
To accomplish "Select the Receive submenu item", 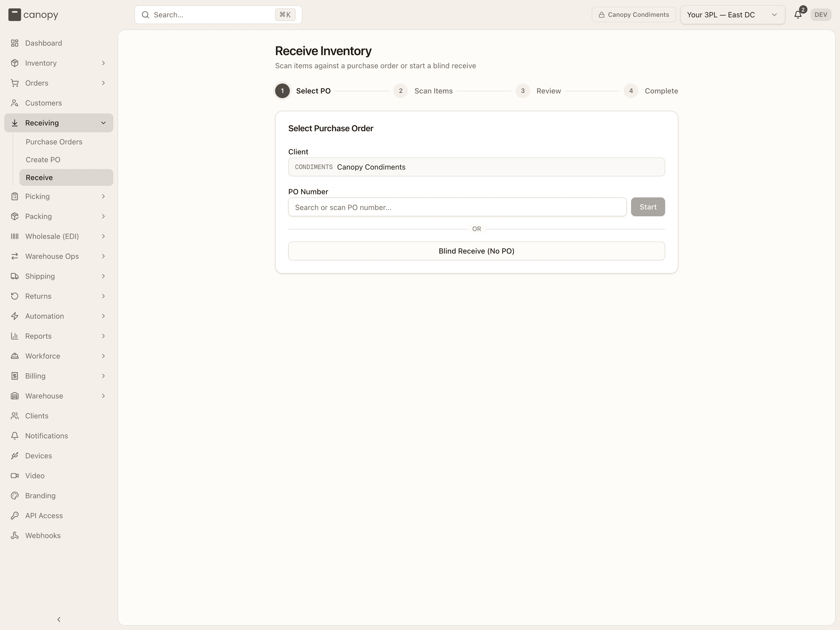I will pos(66,177).
